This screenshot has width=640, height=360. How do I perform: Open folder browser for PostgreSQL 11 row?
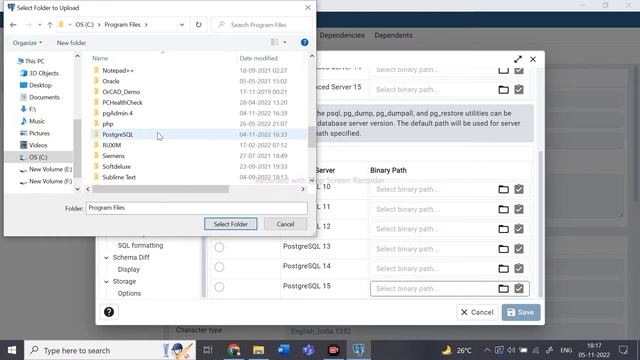tap(503, 209)
